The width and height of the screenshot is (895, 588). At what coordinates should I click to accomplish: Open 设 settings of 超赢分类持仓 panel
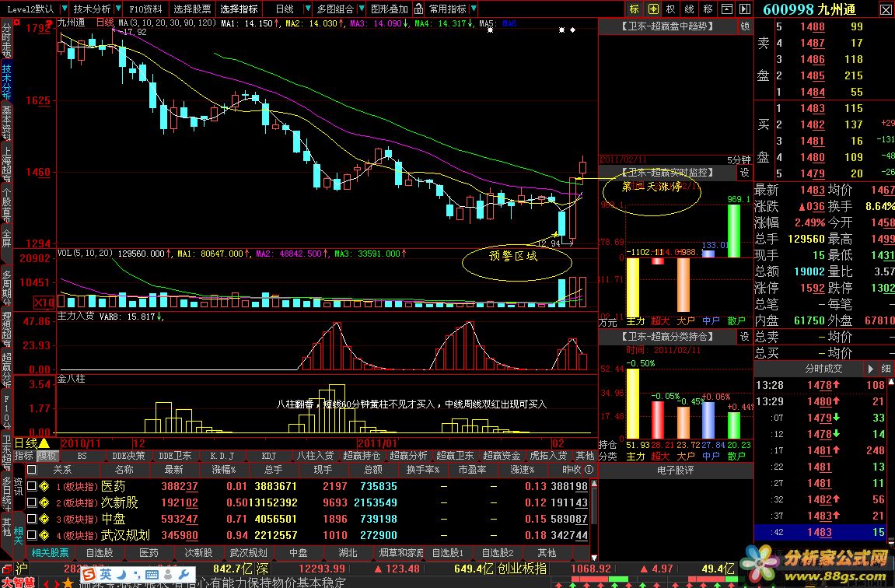click(745, 337)
